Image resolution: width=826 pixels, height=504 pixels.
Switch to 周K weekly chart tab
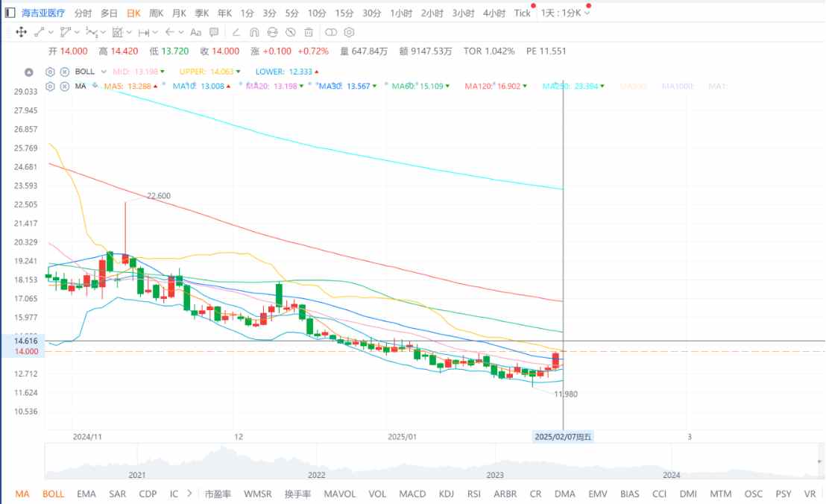pos(156,13)
